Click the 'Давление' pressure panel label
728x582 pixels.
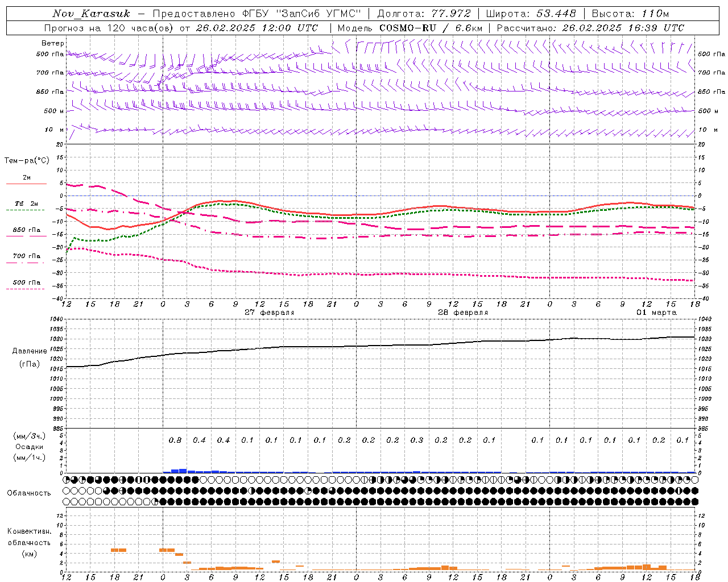click(x=30, y=351)
